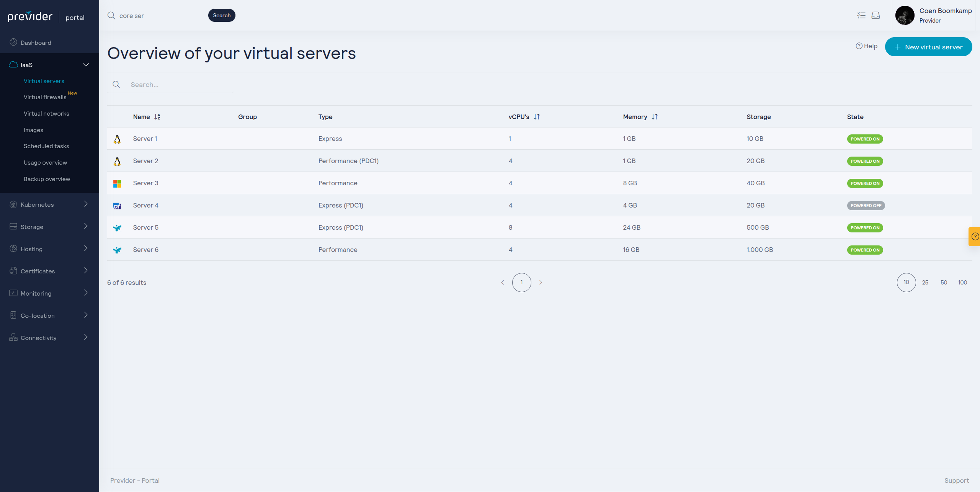Expand the Storage sidebar section
Viewport: 980px width, 492px height.
coord(86,226)
